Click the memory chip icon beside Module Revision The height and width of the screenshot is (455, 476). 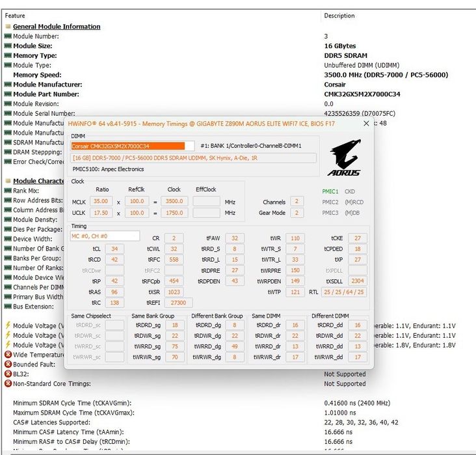(x=8, y=103)
